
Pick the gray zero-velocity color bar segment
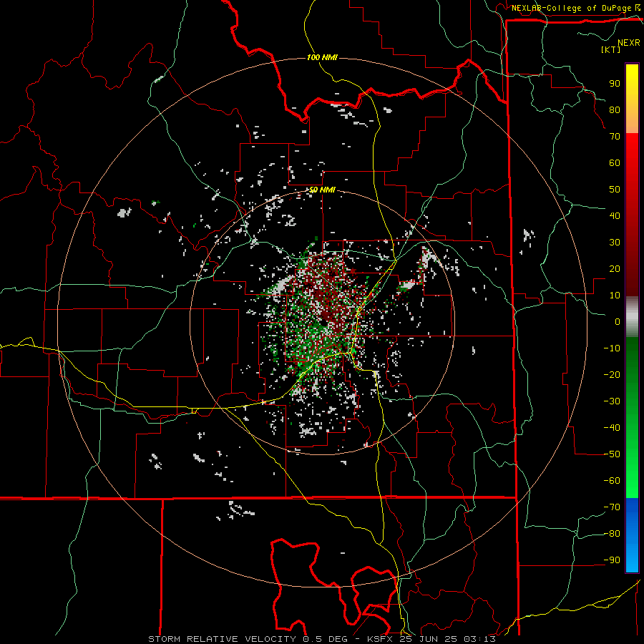click(632, 317)
